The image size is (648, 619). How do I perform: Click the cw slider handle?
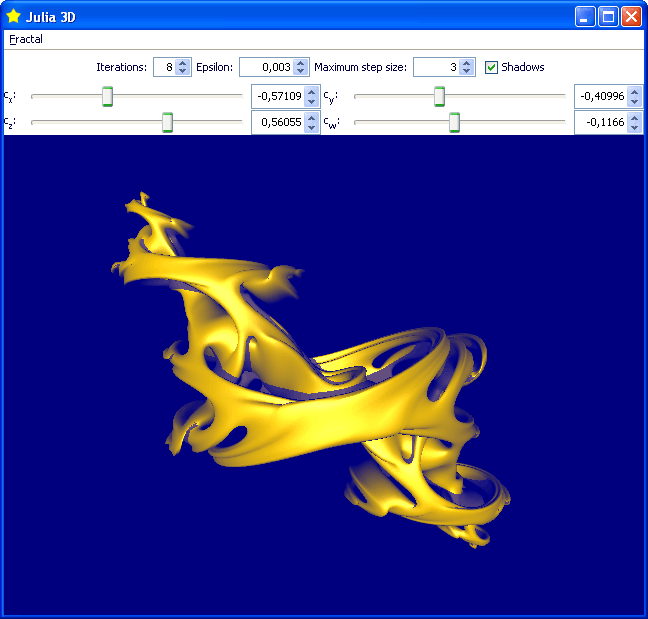coord(454,122)
